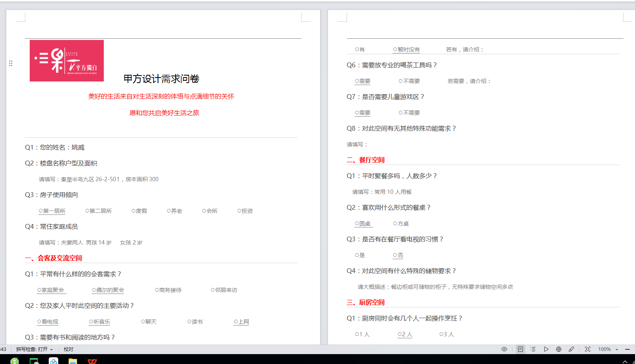Open reading view with play icon
This screenshot has height=364, width=635.
(546, 349)
